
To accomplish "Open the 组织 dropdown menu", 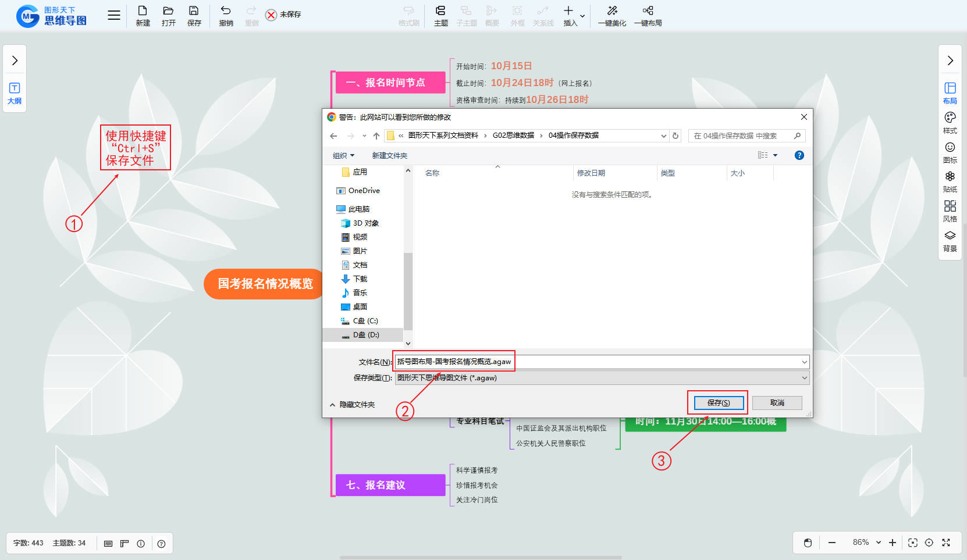I will 343,155.
